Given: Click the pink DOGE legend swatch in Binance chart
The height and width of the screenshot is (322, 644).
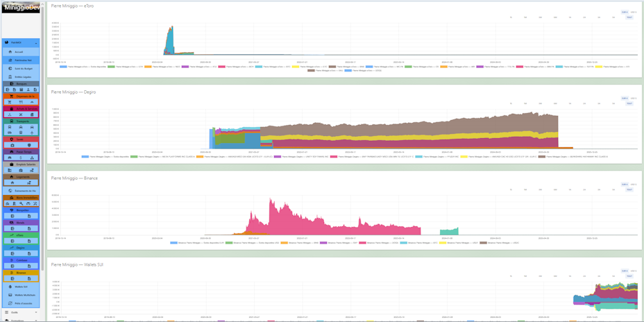Looking at the screenshot, I should point(363,243).
